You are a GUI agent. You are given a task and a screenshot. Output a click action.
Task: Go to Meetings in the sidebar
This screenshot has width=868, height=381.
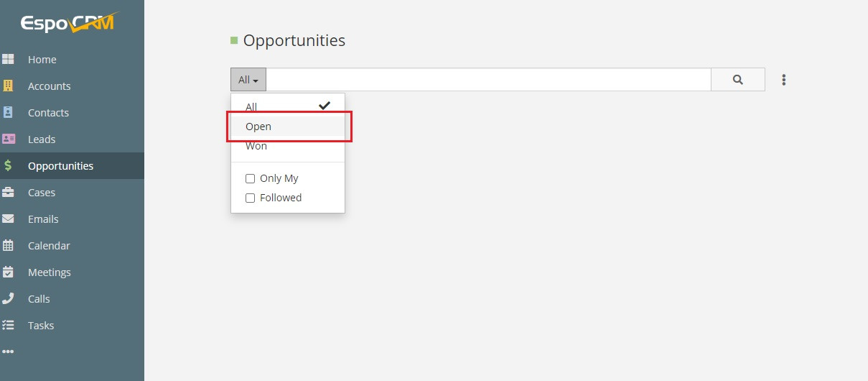pos(49,272)
